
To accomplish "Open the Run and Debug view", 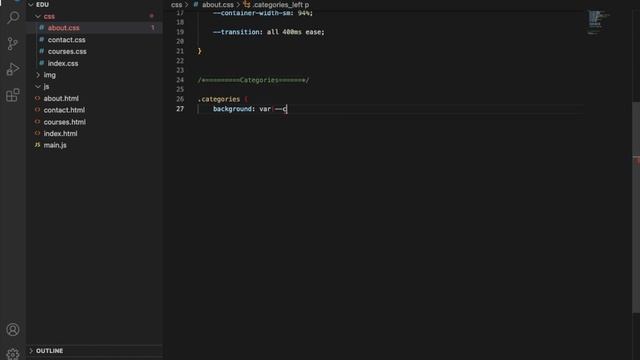I will pos(13,69).
